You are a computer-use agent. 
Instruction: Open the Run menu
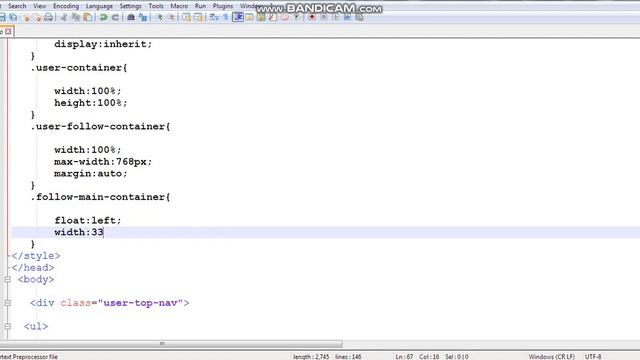tap(200, 6)
